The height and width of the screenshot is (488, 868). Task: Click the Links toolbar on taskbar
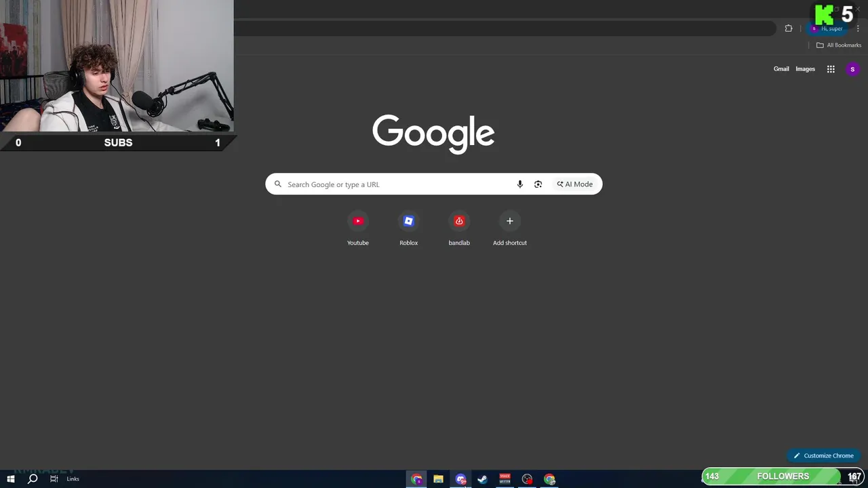[x=73, y=479]
